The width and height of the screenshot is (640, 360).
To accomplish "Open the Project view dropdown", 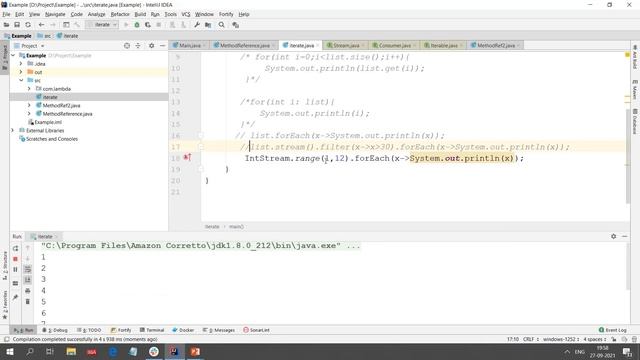I will [x=29, y=46].
